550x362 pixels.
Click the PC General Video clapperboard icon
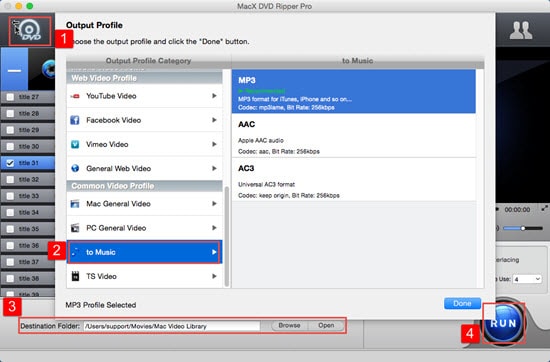point(75,228)
